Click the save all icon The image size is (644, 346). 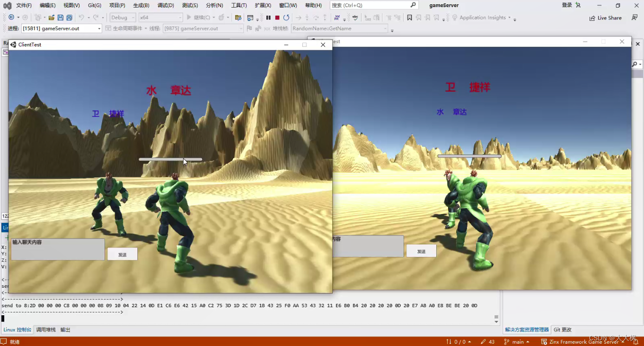69,18
